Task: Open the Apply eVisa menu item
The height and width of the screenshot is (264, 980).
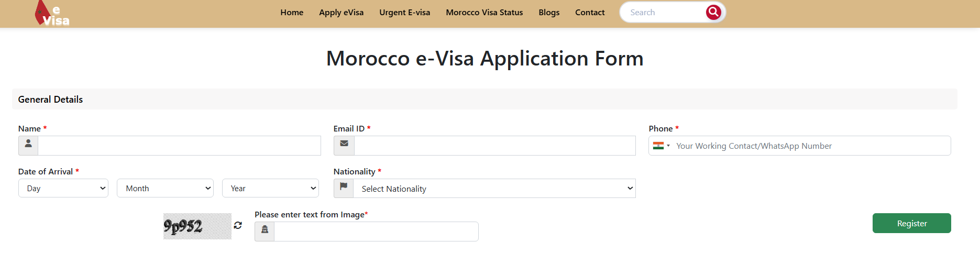Action: [341, 13]
